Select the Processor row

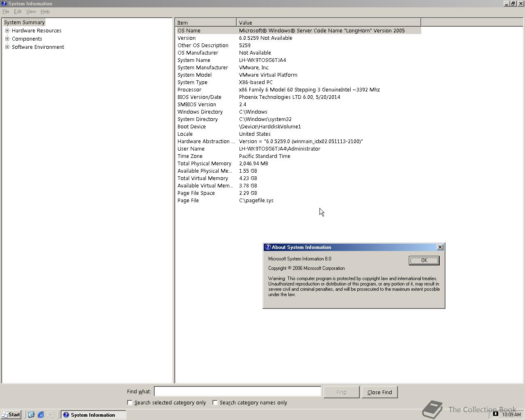click(299, 89)
